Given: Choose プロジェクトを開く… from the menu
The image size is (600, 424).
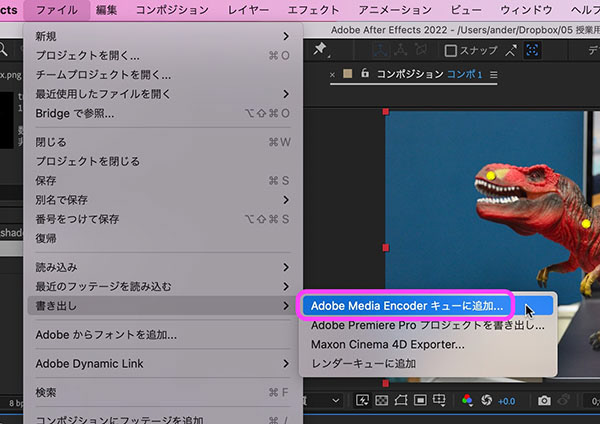Looking at the screenshot, I should (x=163, y=55).
